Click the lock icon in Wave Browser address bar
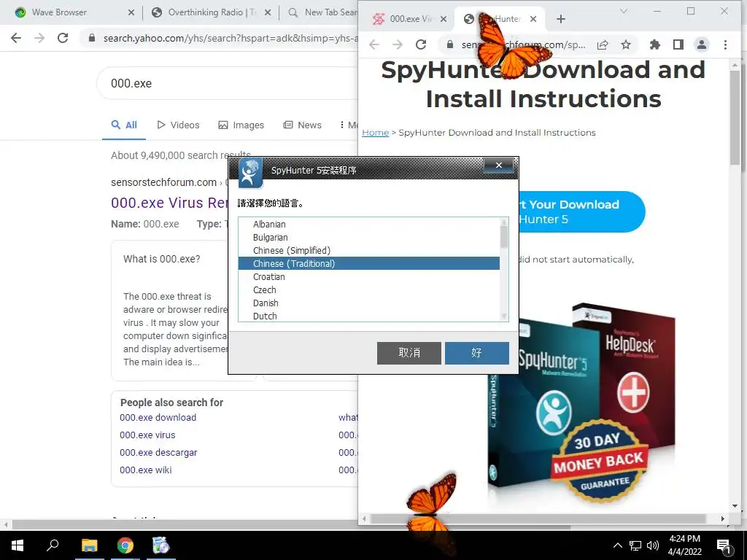 click(x=92, y=38)
